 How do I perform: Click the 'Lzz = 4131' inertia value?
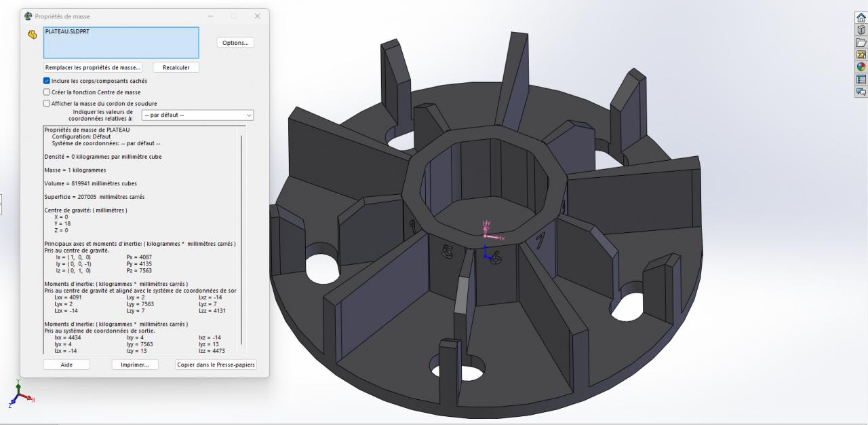coord(212,311)
